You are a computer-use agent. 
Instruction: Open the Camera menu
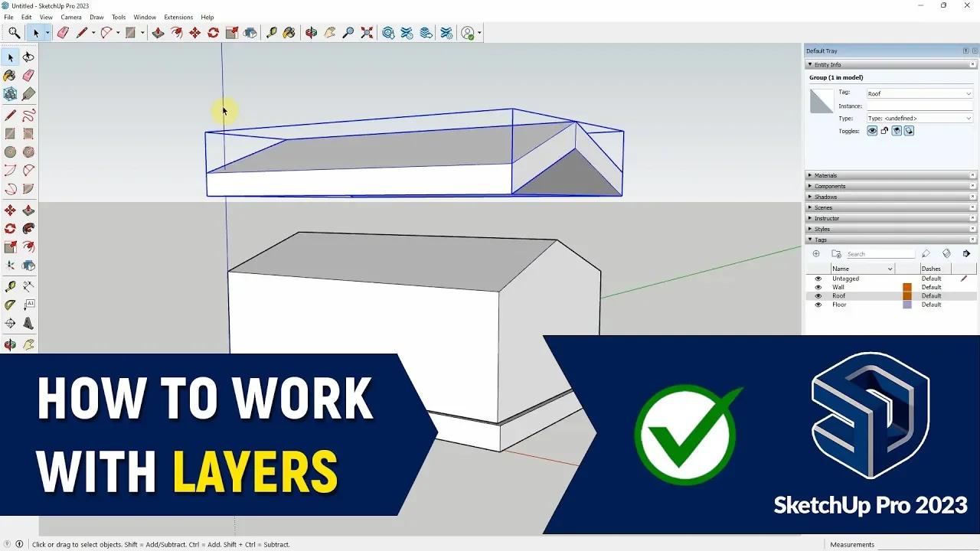71,17
